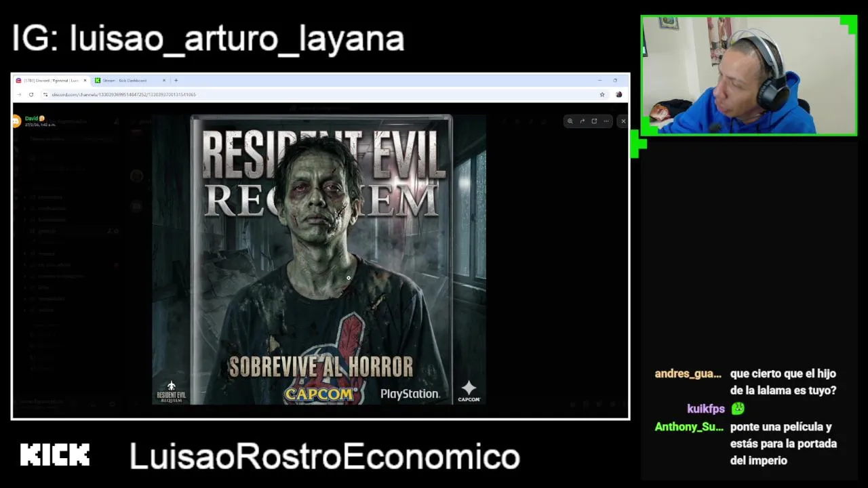The height and width of the screenshot is (488, 868).
Task: Click chat username andres_gua...
Action: pos(688,373)
